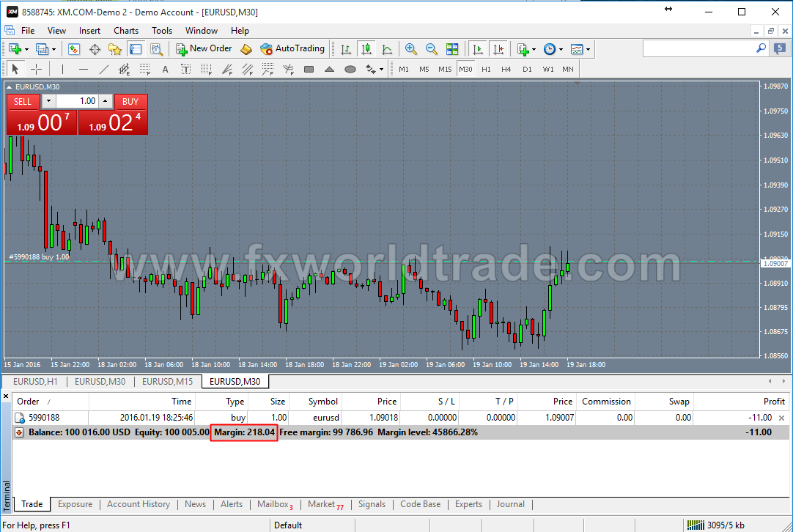Select the Text Label tool
This screenshot has height=532, width=793.
click(186, 69)
